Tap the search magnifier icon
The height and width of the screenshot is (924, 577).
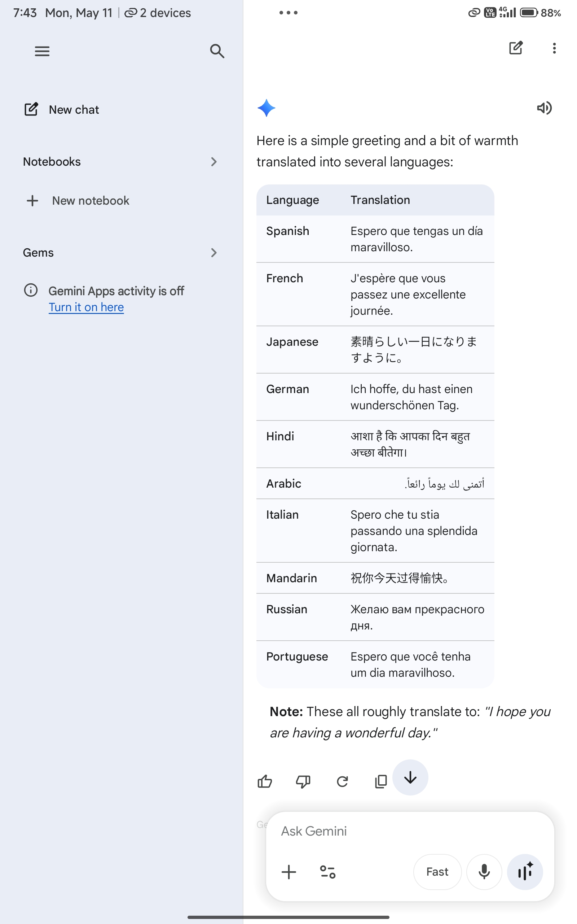click(x=217, y=51)
